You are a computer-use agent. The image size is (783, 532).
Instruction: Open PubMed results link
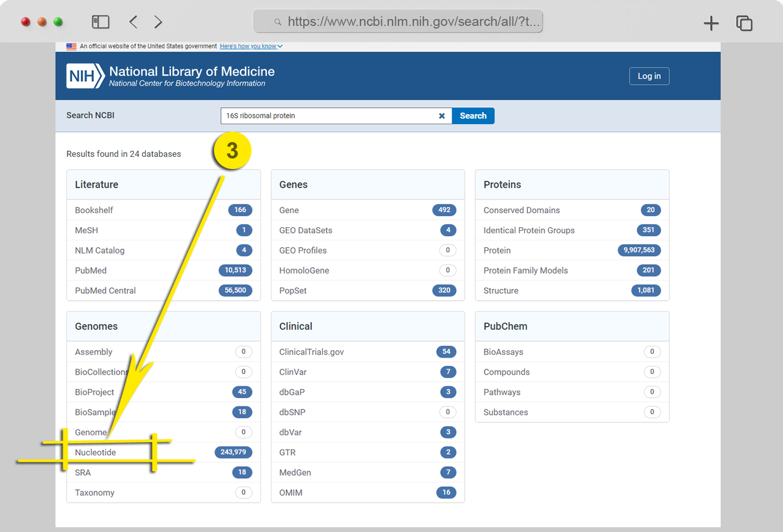click(x=91, y=270)
